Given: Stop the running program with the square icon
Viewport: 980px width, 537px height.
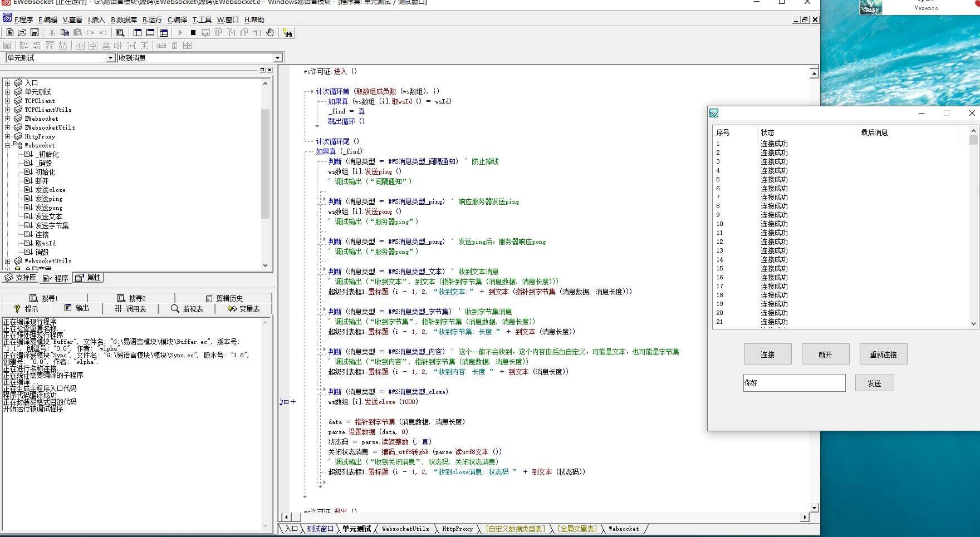Looking at the screenshot, I should pos(193,33).
